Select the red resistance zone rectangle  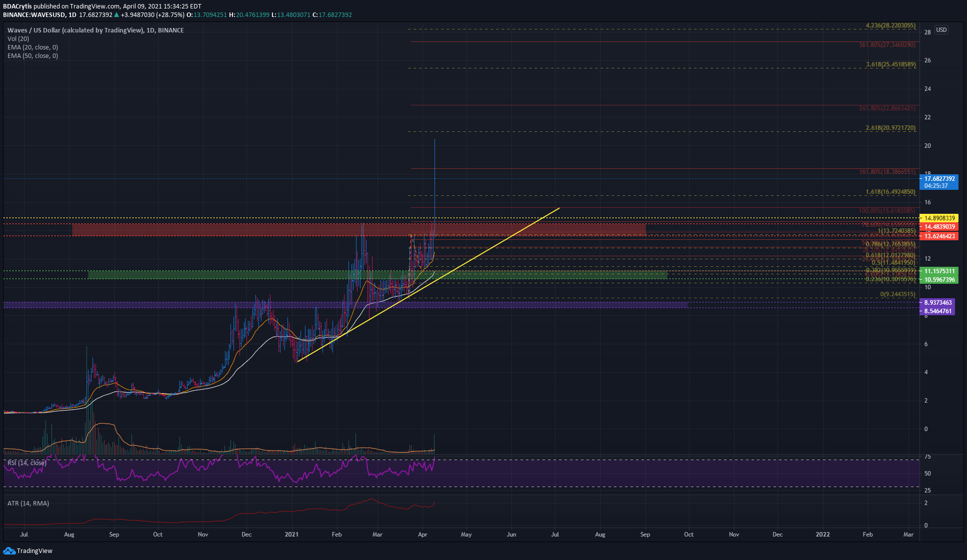pyautogui.click(x=359, y=229)
